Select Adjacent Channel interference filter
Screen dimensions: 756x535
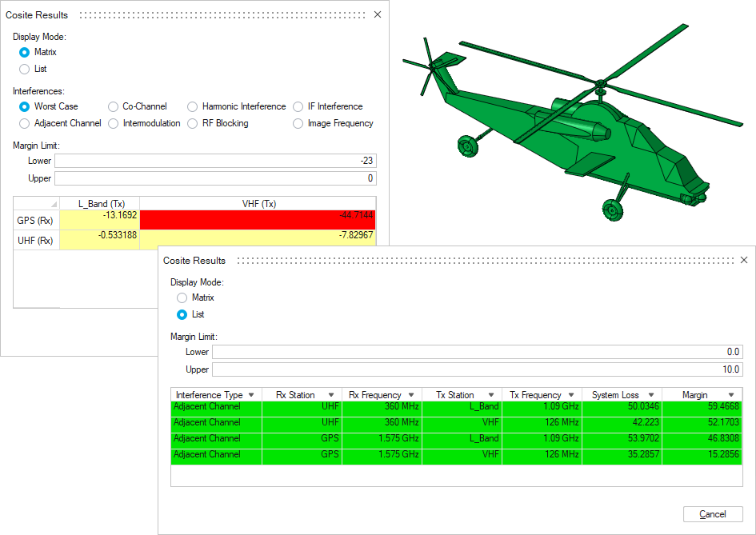(x=25, y=123)
